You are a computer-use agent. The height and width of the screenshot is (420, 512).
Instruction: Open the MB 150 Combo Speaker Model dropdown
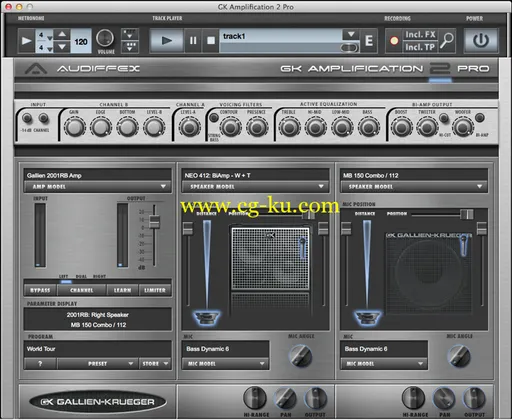414,187
